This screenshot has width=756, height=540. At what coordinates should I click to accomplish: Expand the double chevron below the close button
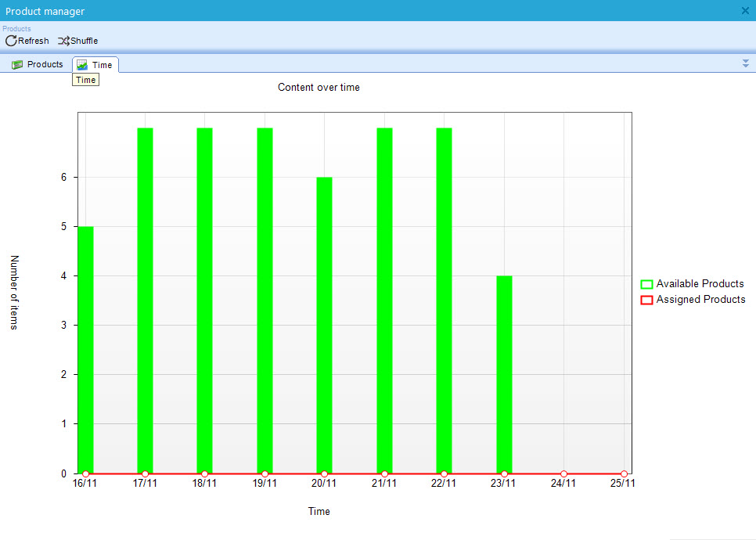coord(746,63)
